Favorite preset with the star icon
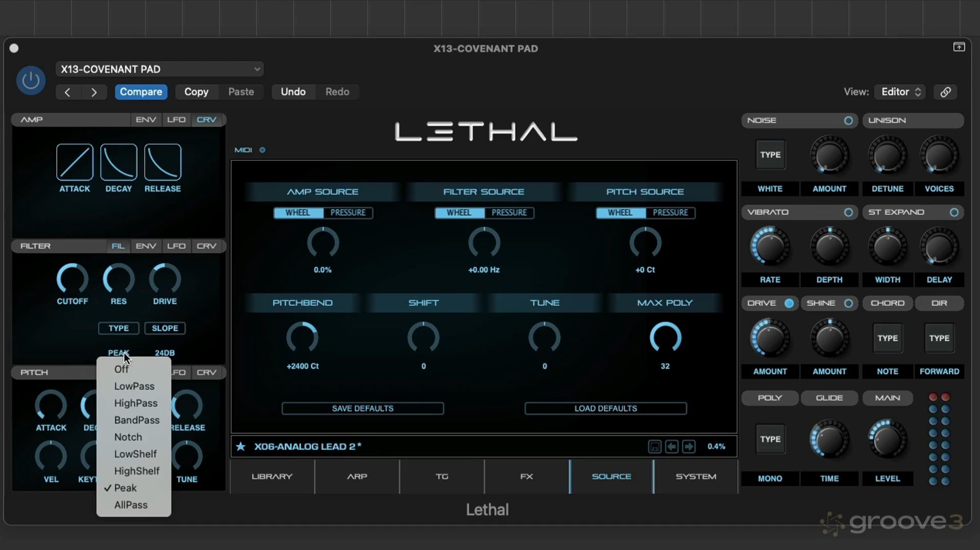The image size is (980, 550). [241, 446]
